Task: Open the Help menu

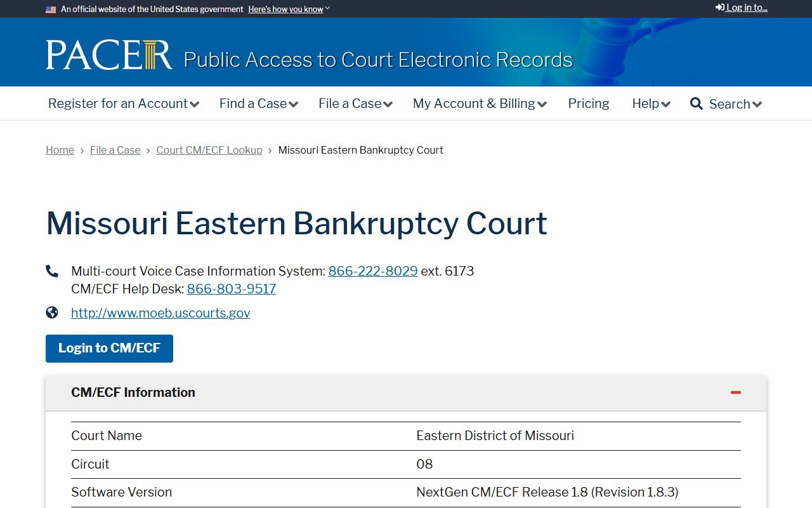Action: pos(651,104)
